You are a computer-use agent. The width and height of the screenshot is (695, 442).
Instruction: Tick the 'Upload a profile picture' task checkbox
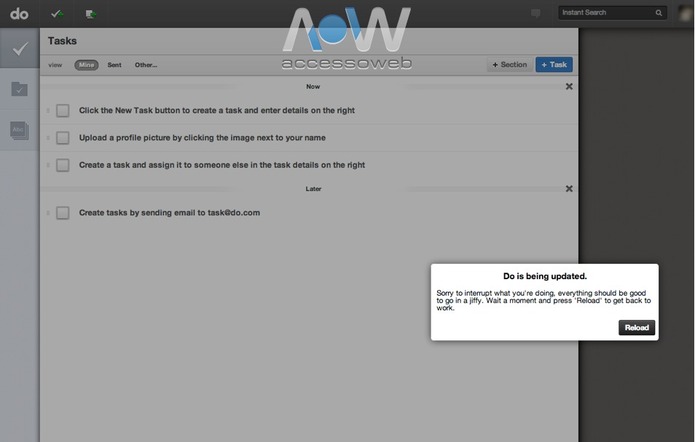(x=63, y=137)
